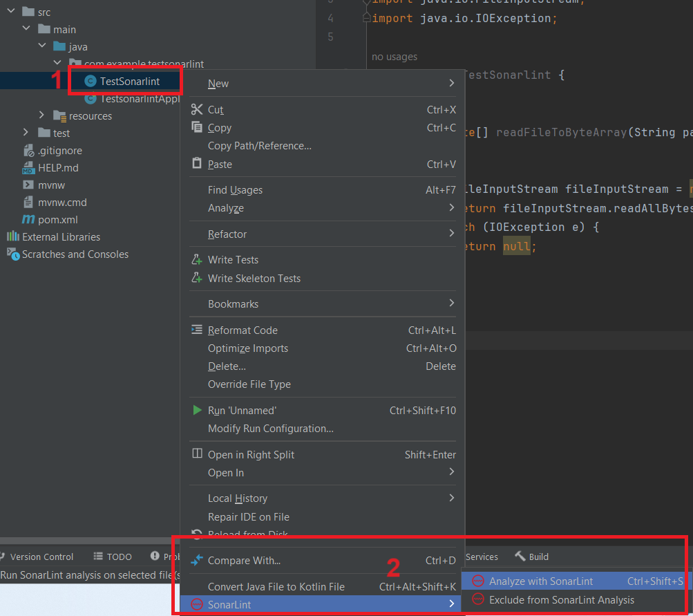Image resolution: width=693 pixels, height=616 pixels.
Task: Click the SonarLint red wave icon
Action: click(x=197, y=604)
